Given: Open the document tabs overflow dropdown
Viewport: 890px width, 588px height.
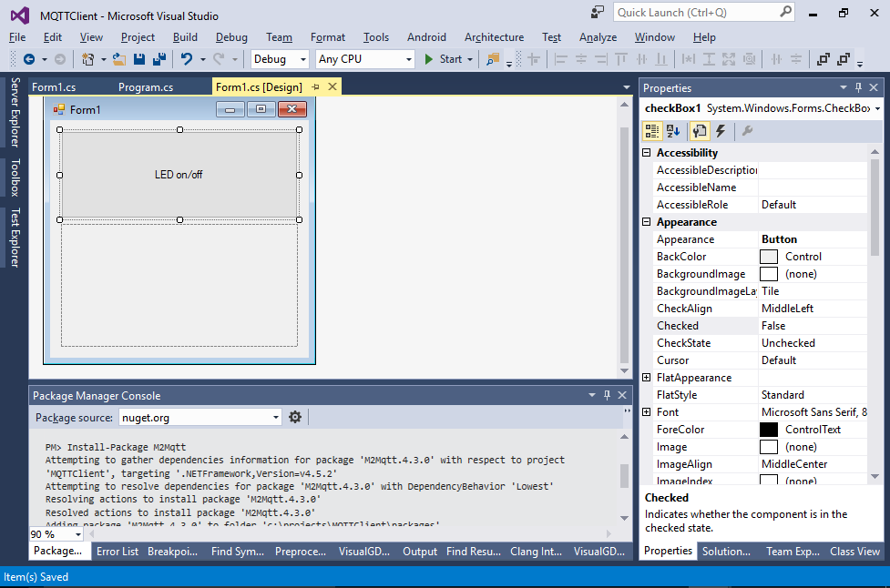Looking at the screenshot, I should coord(627,87).
